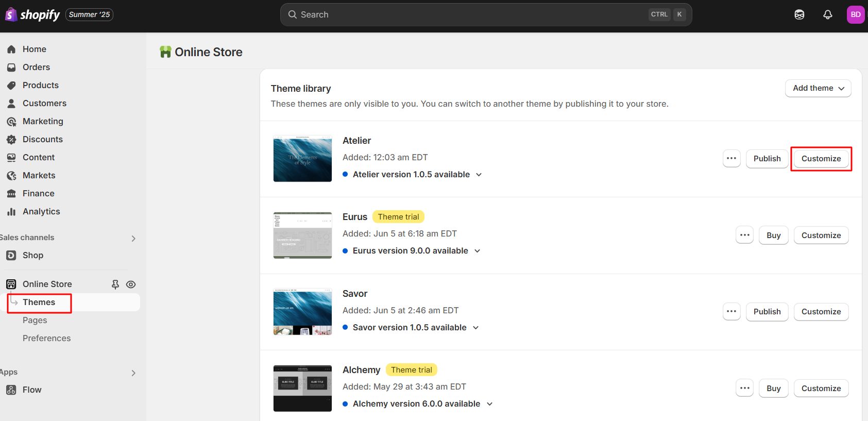The height and width of the screenshot is (421, 868).
Task: Click the Discounts badge icon
Action: click(x=11, y=140)
